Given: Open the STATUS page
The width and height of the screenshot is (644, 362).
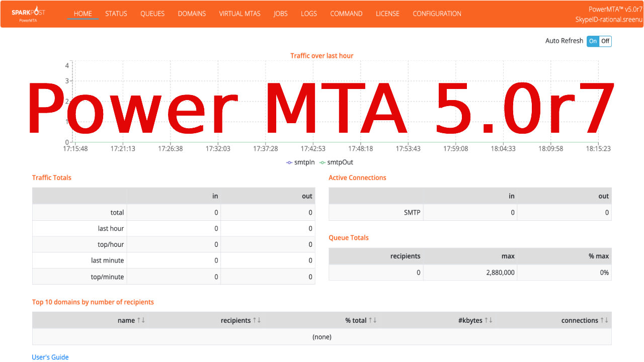Looking at the screenshot, I should click(116, 14).
